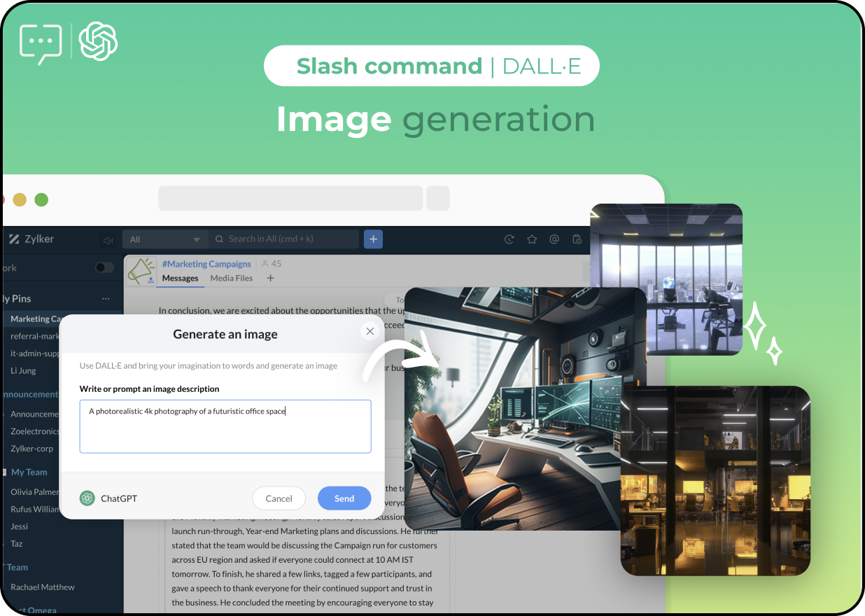This screenshot has width=865, height=616.
Task: Click the Cancel button
Action: 279,498
